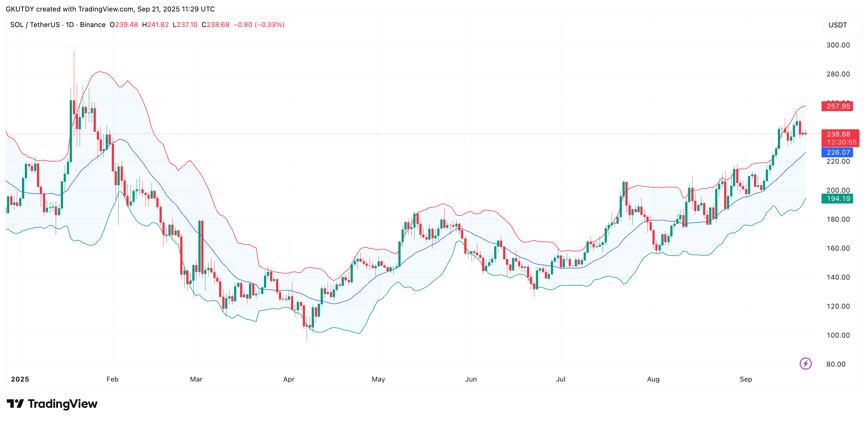Click the red 257.95 upper band tag
The height and width of the screenshot is (421, 868).
pos(837,106)
